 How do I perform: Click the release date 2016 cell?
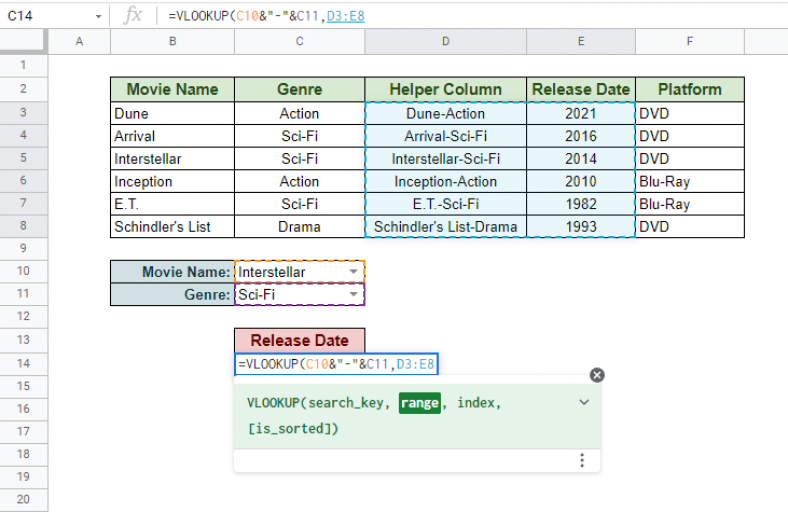click(581, 136)
